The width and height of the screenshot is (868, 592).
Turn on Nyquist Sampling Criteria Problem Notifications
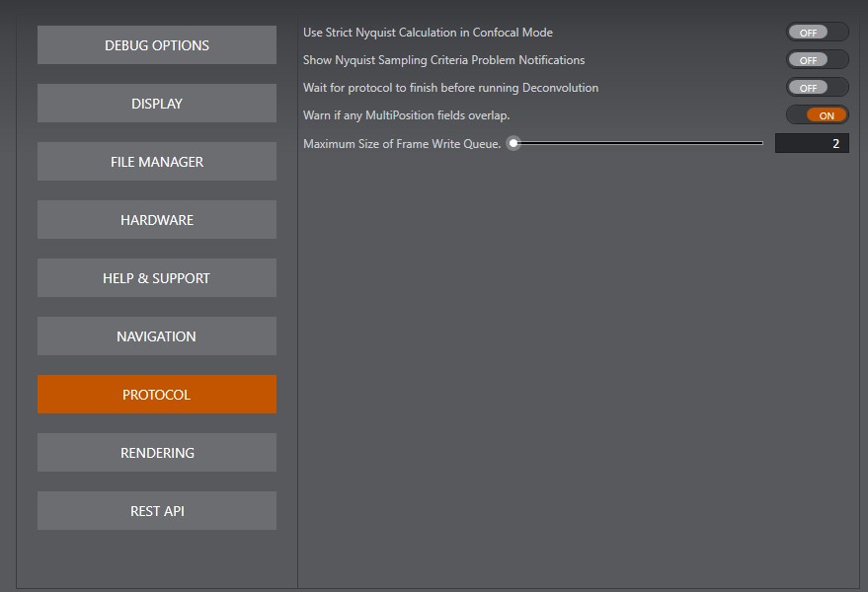[817, 60]
